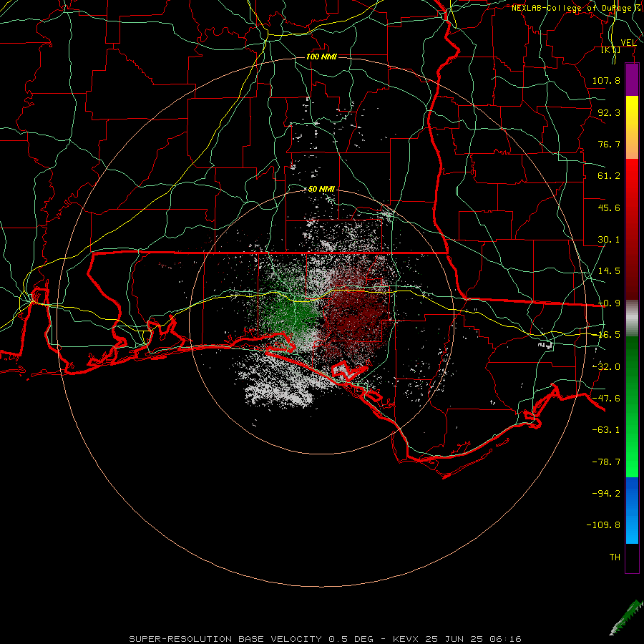Click the "45.6" legend value
Image resolution: width=644 pixels, height=644 pixels.
pos(609,208)
